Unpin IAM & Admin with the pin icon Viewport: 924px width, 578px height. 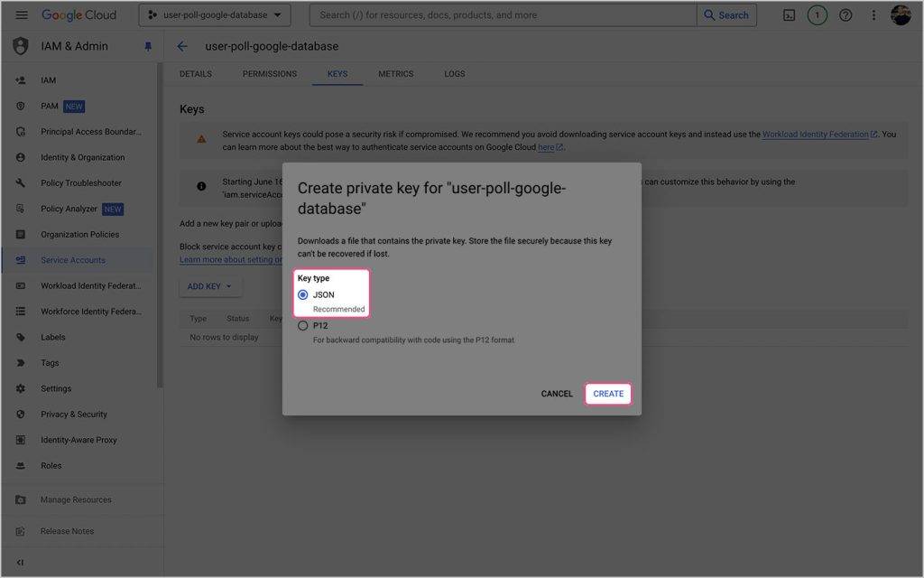tap(148, 47)
